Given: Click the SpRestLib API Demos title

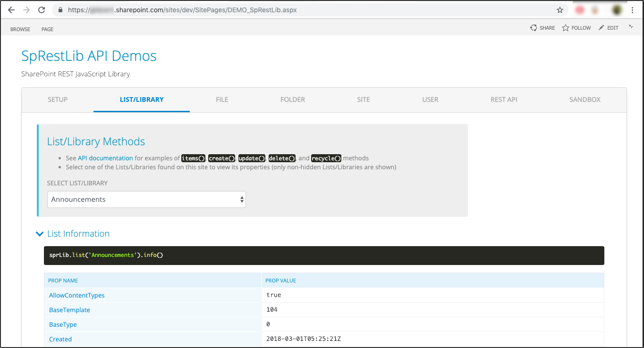Looking at the screenshot, I should point(89,56).
